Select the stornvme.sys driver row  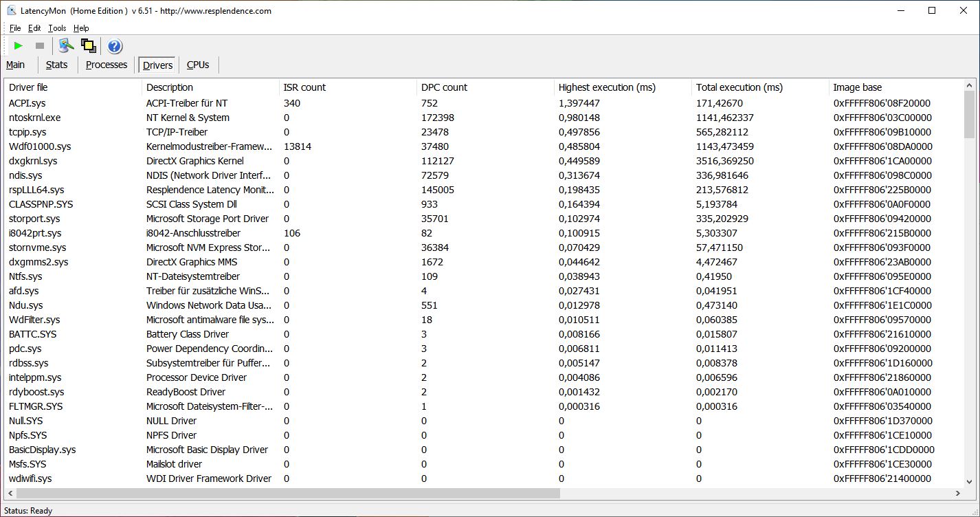[x=484, y=247]
